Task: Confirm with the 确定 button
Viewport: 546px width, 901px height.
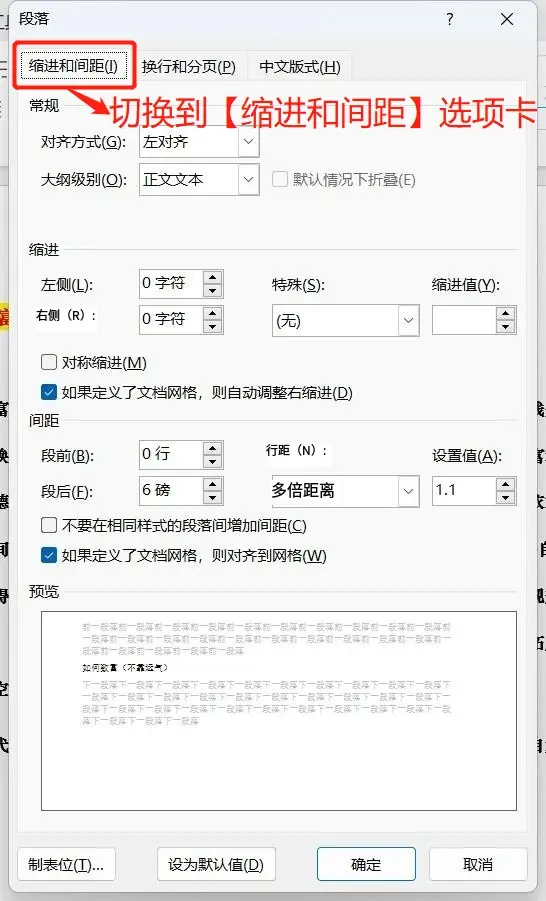Action: coord(366,864)
